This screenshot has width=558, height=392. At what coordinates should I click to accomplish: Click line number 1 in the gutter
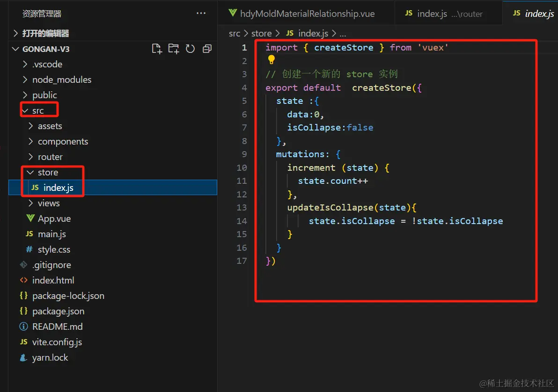[244, 48]
